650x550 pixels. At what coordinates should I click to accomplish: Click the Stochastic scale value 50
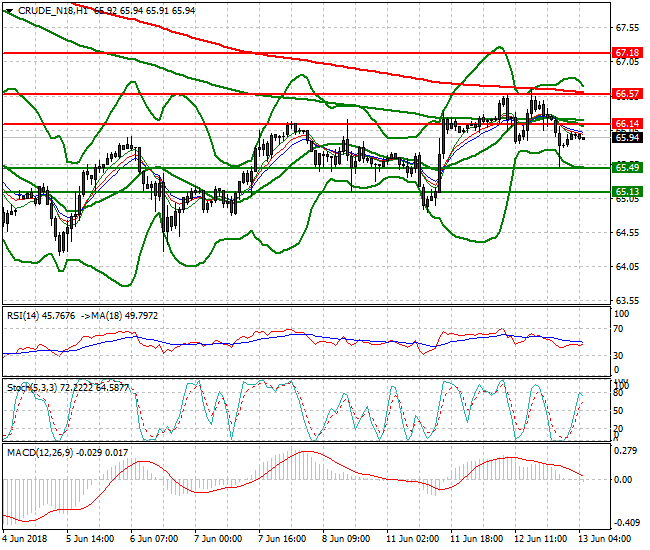(x=618, y=411)
